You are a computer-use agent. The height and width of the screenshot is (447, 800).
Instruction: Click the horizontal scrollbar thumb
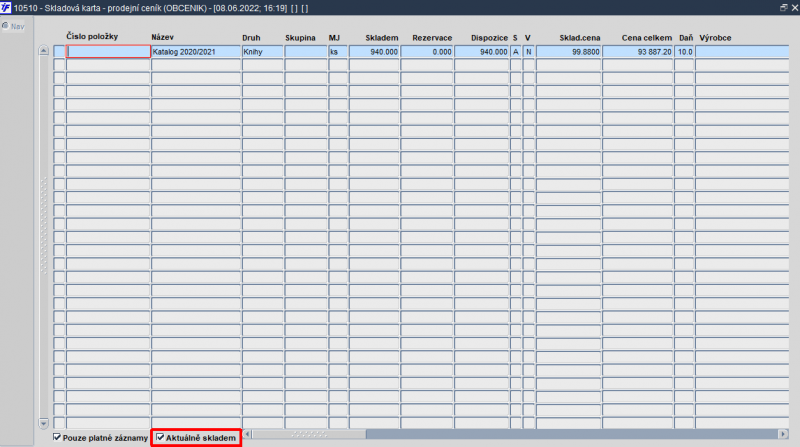point(309,434)
